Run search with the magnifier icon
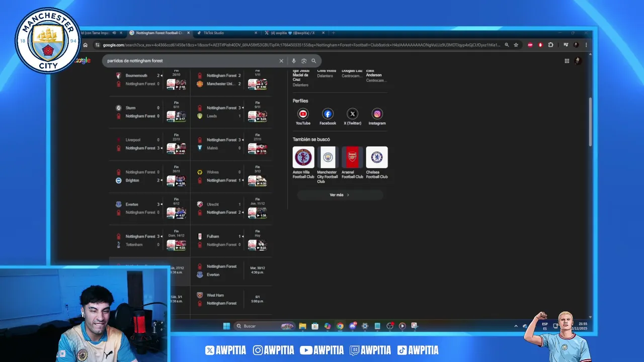Screen dimensions: 644x362 click(313, 61)
